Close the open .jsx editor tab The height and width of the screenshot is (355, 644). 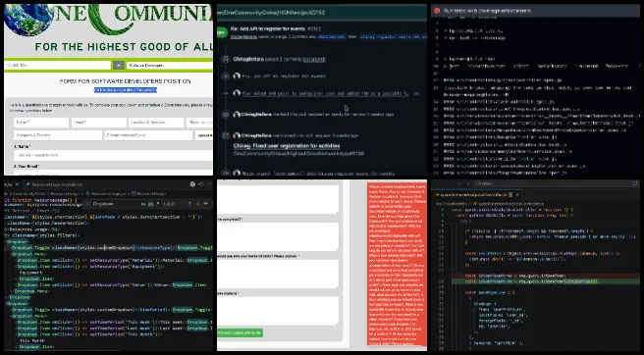18,184
